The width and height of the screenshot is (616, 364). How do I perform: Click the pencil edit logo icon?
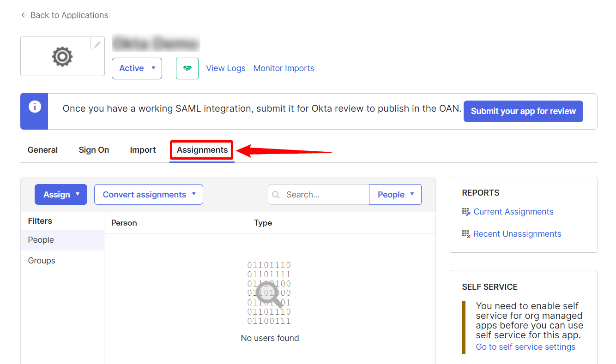pyautogui.click(x=97, y=44)
